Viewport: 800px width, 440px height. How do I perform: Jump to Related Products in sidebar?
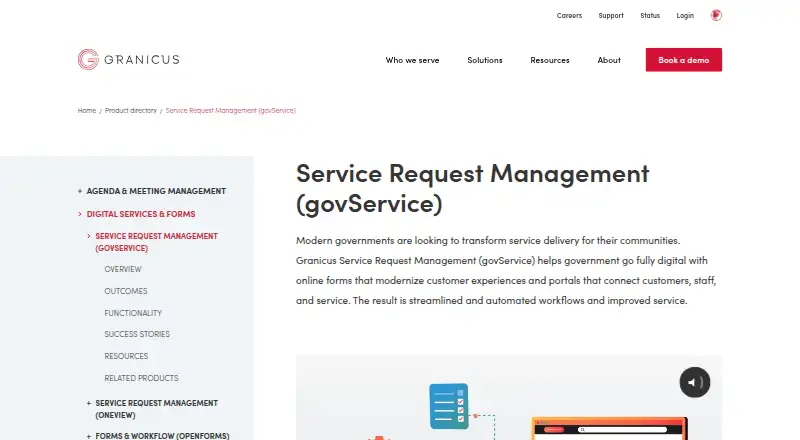(141, 378)
